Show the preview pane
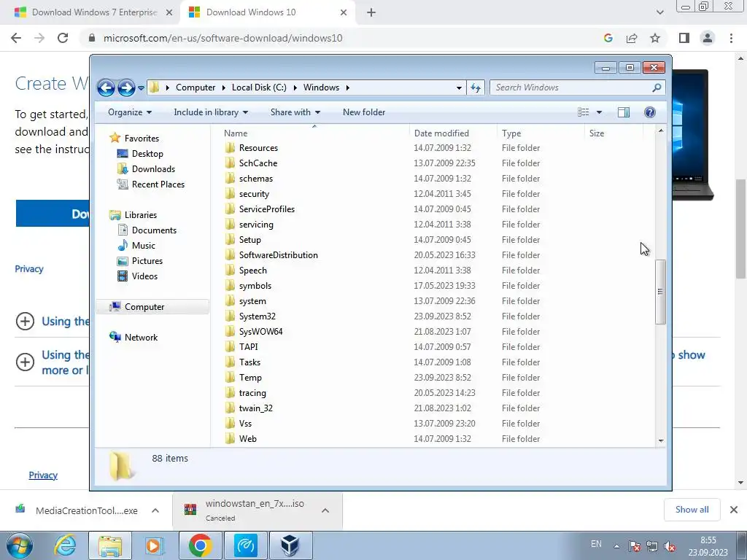747x560 pixels. click(624, 112)
